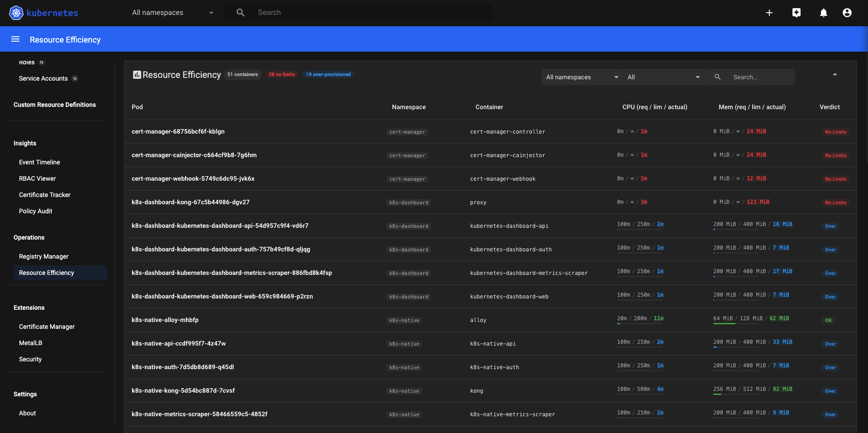
Task: Open Roles in the sidebar
Action: coord(27,63)
